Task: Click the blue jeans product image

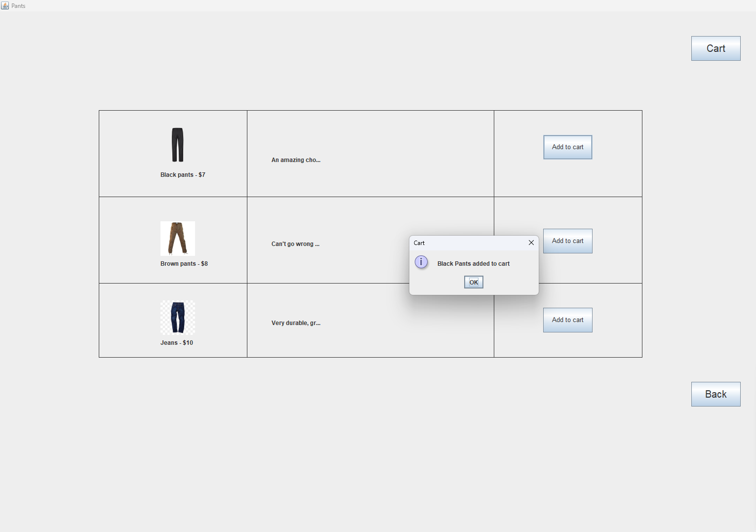Action: (178, 318)
